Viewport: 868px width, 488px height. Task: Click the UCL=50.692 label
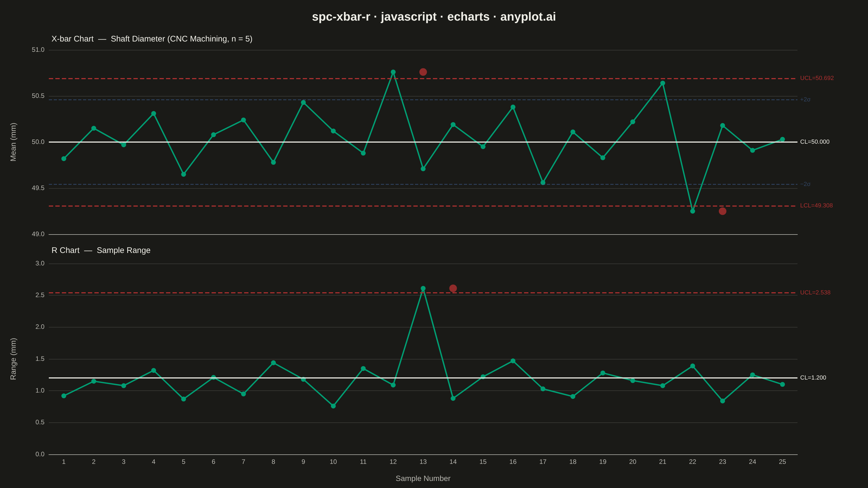pyautogui.click(x=817, y=78)
